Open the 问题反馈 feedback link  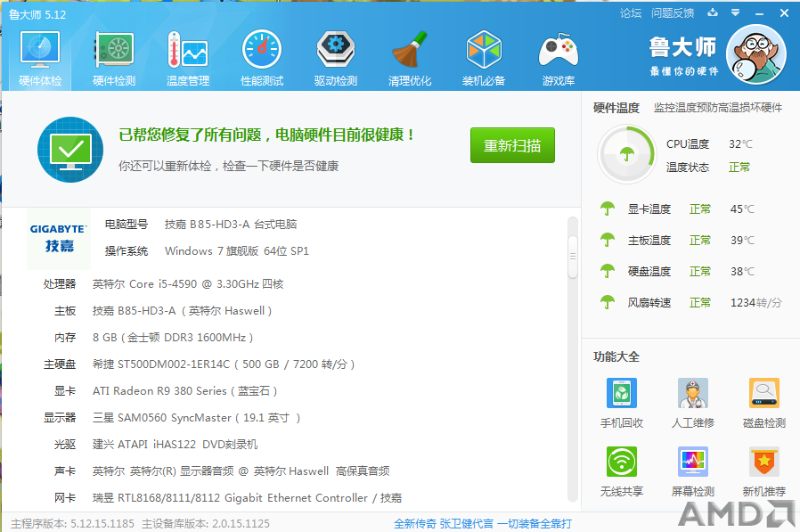point(673,13)
